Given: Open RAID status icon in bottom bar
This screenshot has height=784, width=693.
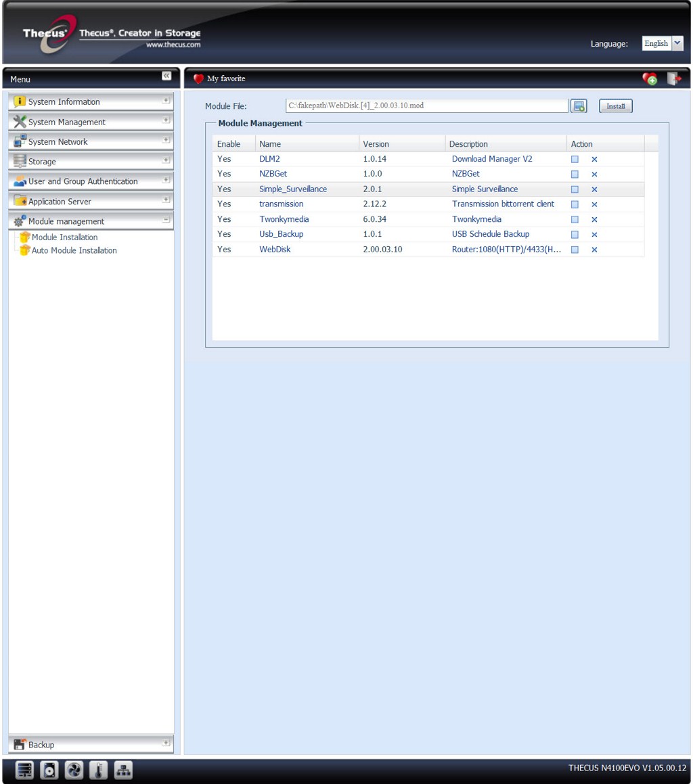Looking at the screenshot, I should click(x=24, y=770).
